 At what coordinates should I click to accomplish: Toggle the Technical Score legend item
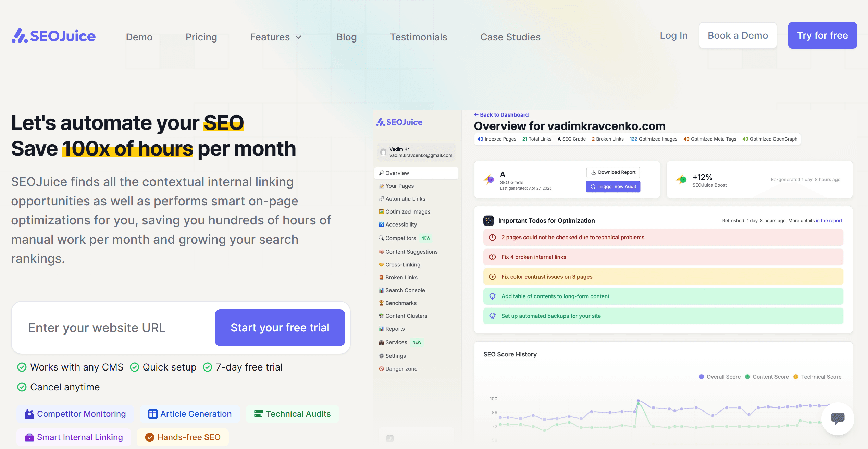[x=817, y=377]
